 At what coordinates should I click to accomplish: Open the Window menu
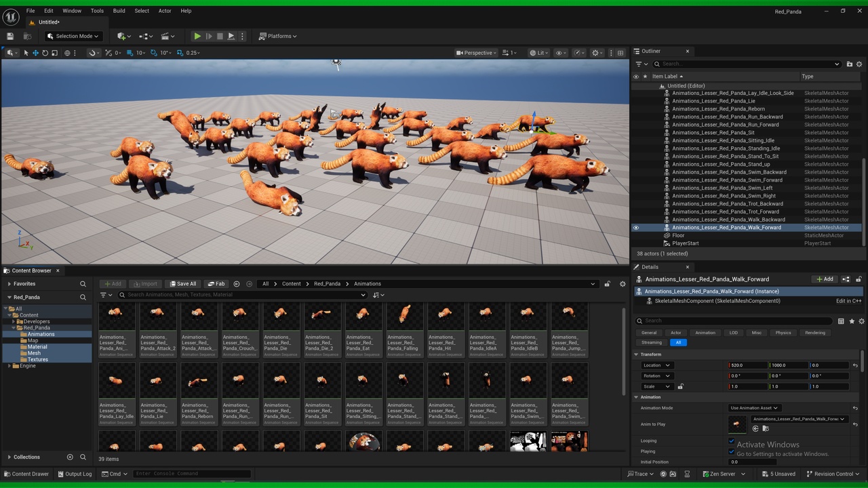pos(72,11)
